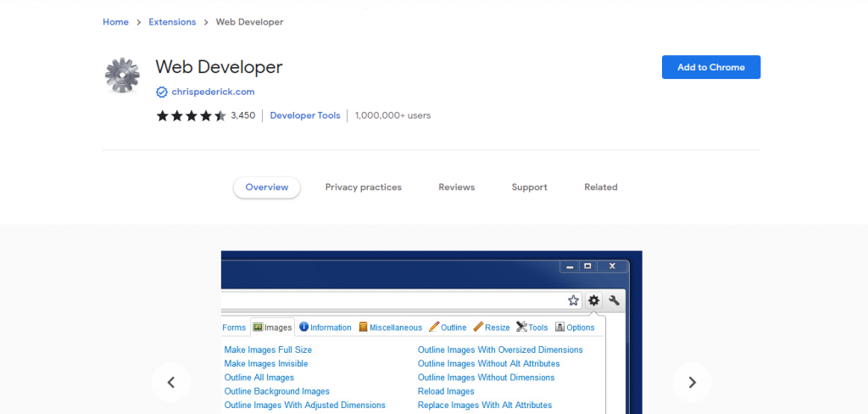Open the Developer Tools category link

(x=305, y=115)
